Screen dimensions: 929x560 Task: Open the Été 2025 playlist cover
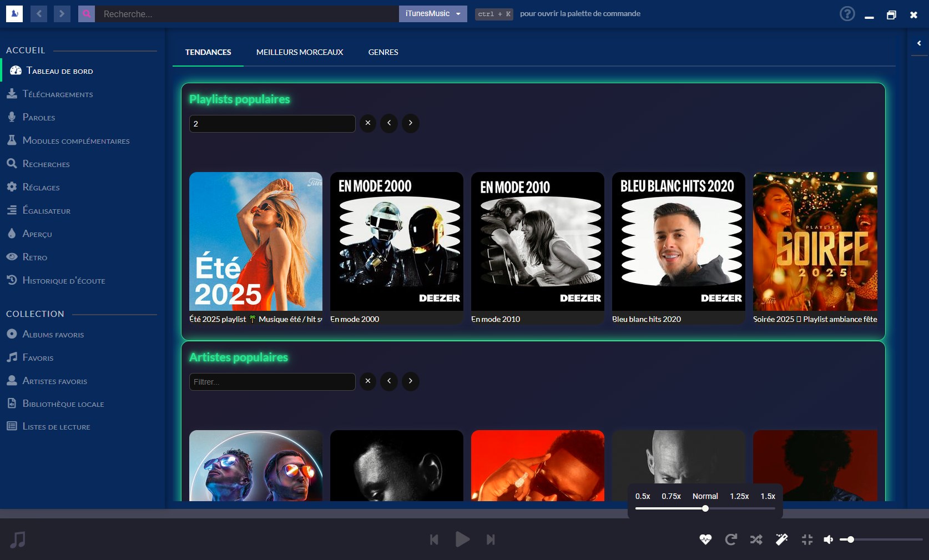(256, 241)
